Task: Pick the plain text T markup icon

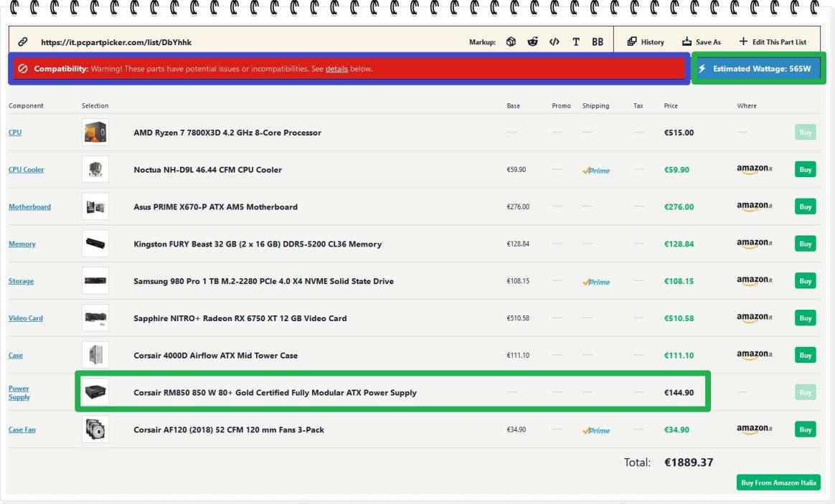Action: (575, 42)
